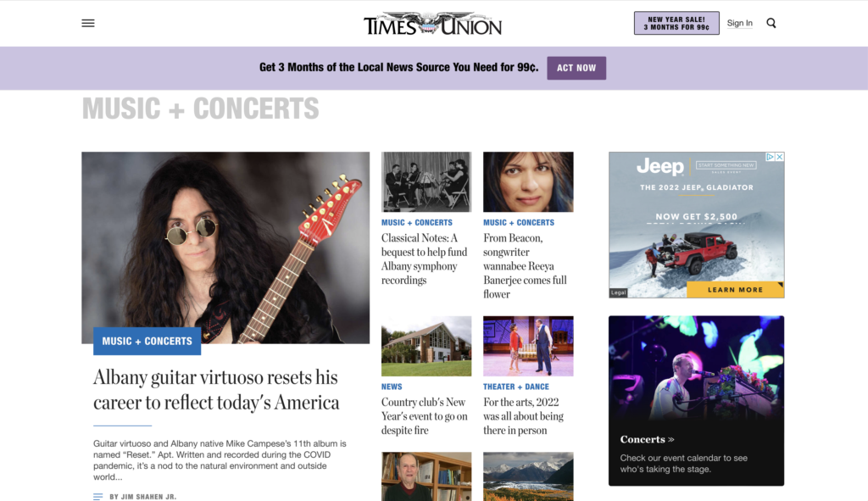Viewport: 868px width, 501px height.
Task: Close the Jeep ad with X icon
Action: point(780,157)
